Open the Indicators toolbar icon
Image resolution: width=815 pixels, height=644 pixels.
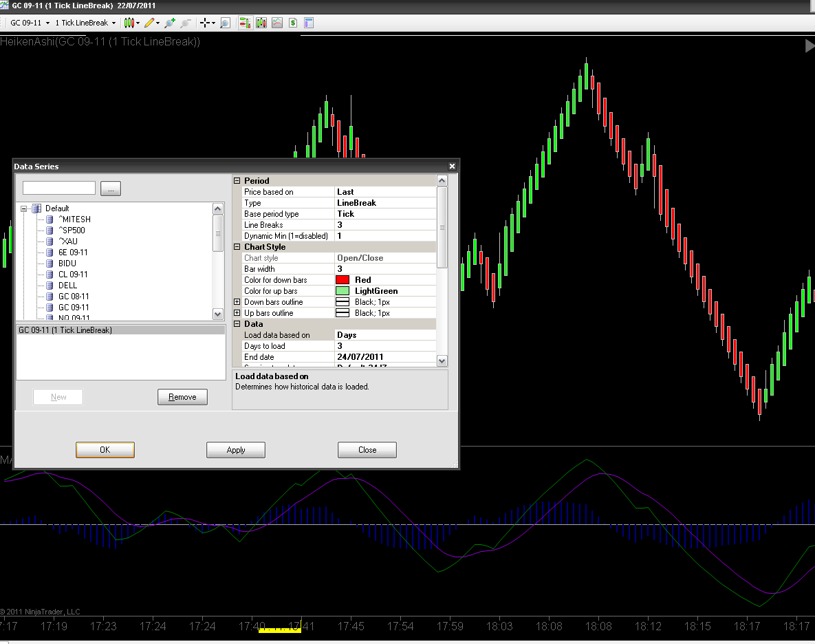[x=277, y=23]
